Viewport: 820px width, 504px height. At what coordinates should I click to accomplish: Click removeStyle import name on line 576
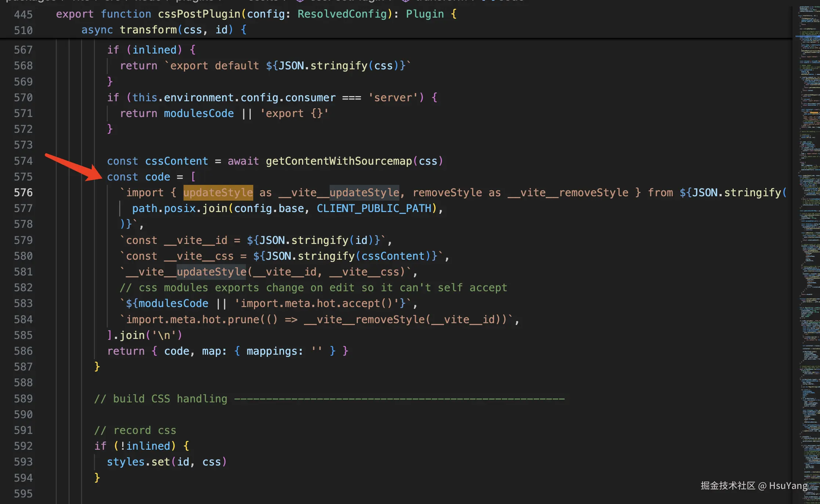click(447, 193)
